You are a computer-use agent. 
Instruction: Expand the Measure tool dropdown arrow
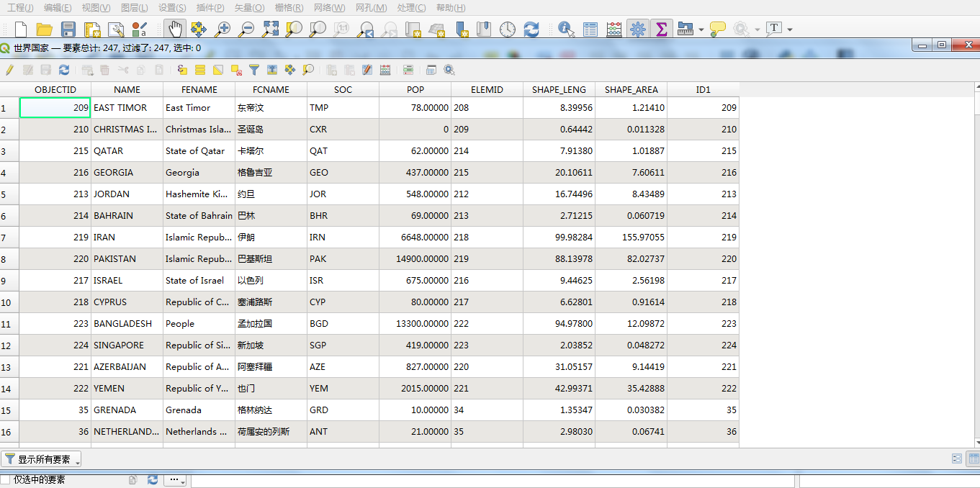tap(701, 30)
